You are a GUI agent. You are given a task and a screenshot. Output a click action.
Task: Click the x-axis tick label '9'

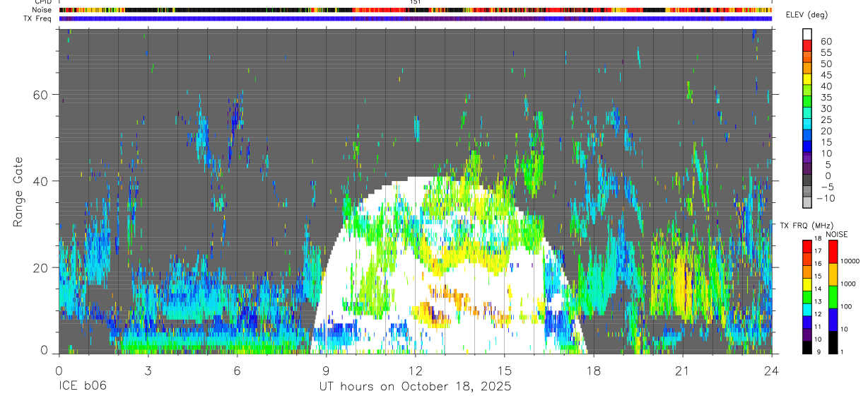[x=326, y=371]
